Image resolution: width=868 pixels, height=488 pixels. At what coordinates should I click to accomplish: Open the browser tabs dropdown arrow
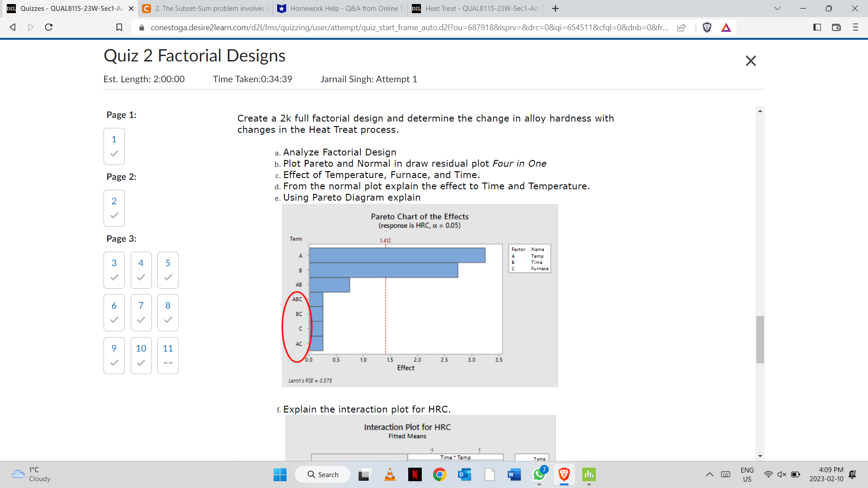pyautogui.click(x=777, y=8)
